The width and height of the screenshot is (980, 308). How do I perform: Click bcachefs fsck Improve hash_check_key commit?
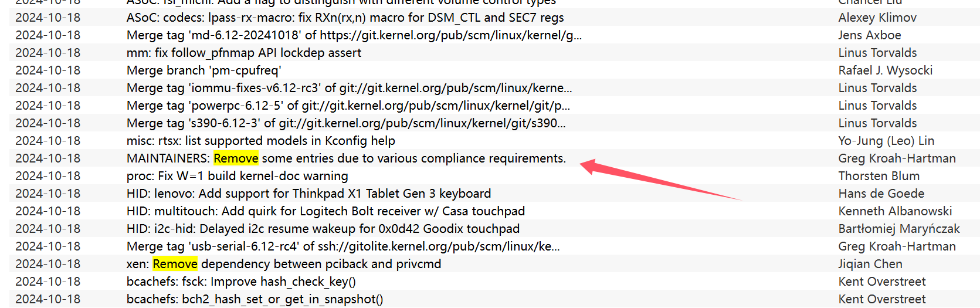(x=241, y=282)
